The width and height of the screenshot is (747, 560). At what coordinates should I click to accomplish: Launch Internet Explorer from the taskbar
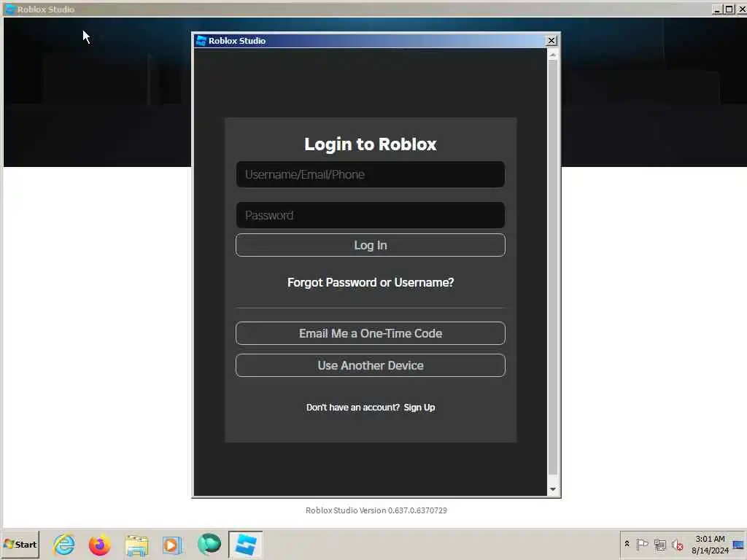(x=64, y=544)
